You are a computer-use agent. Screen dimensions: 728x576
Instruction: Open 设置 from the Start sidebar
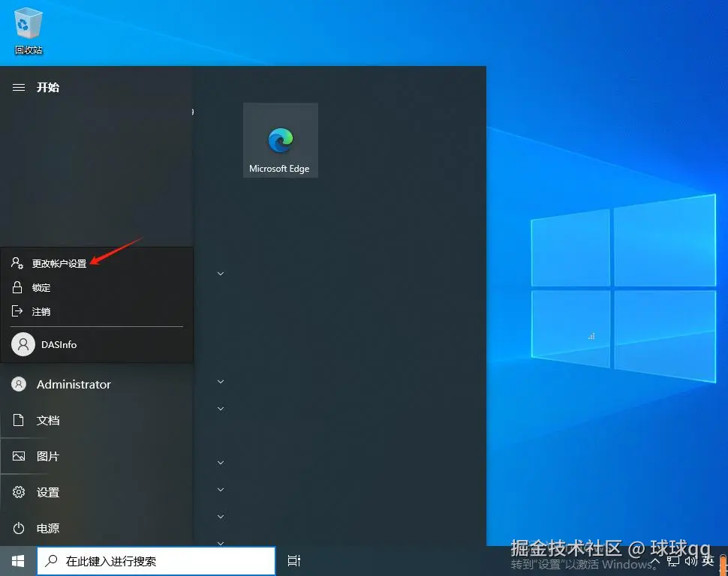[97, 492]
